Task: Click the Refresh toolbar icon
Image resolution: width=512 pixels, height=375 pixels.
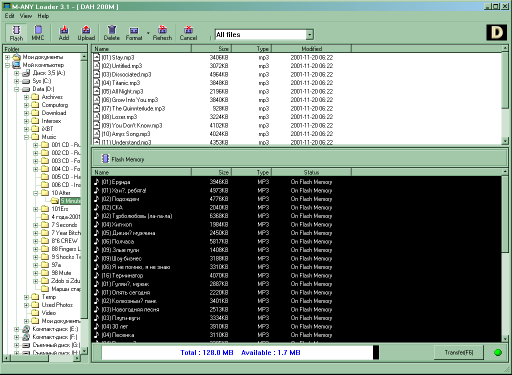Action: pos(162,33)
